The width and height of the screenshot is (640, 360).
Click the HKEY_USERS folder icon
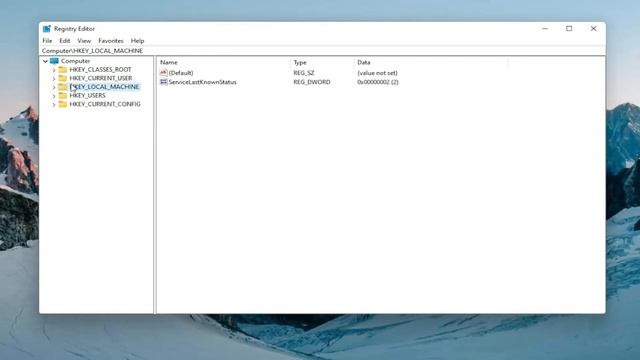pos(62,95)
